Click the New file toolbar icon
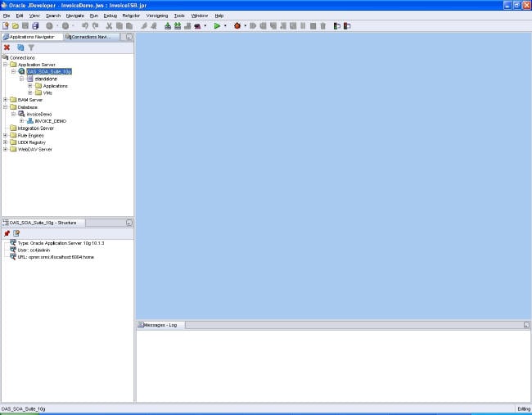This screenshot has width=532, height=415. pyautogui.click(x=6, y=26)
